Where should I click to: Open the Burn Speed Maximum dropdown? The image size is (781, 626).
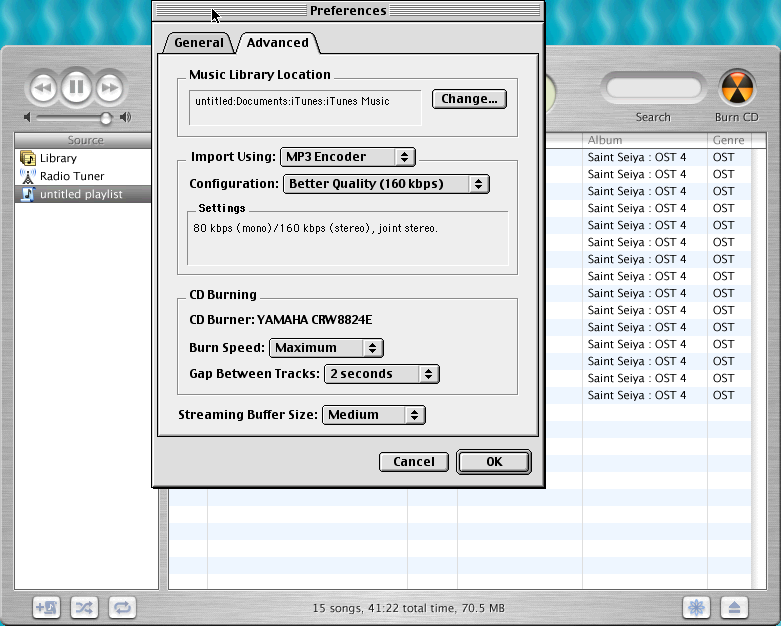click(x=326, y=348)
